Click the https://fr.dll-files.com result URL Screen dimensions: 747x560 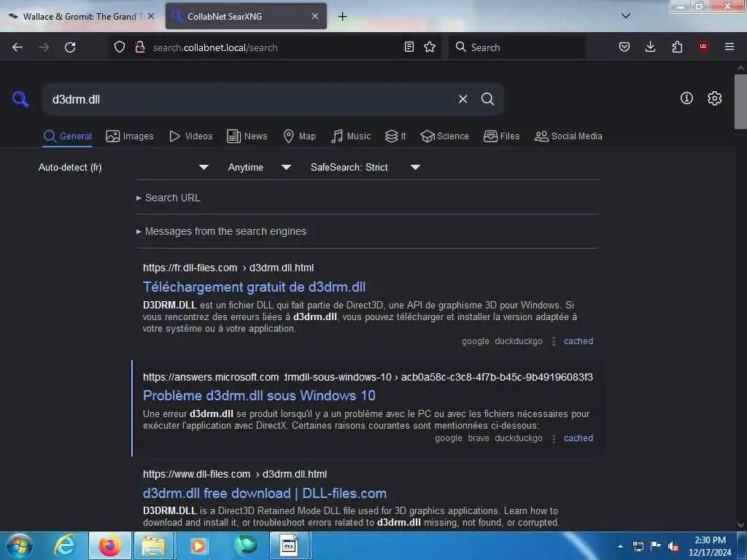228,268
